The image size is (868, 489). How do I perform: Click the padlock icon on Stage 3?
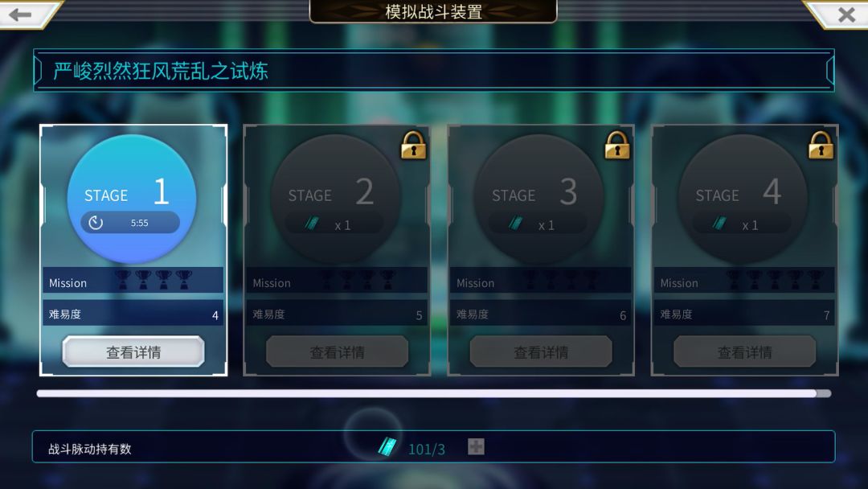point(617,145)
